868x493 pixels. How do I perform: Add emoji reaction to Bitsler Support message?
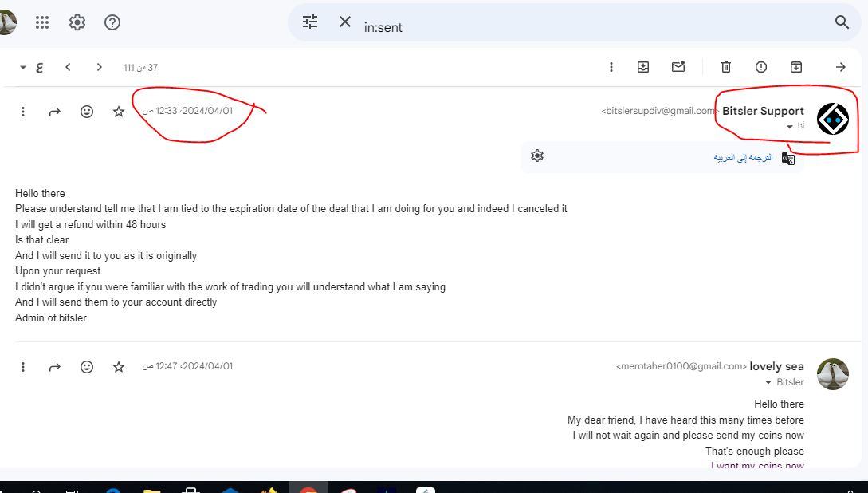(x=87, y=112)
